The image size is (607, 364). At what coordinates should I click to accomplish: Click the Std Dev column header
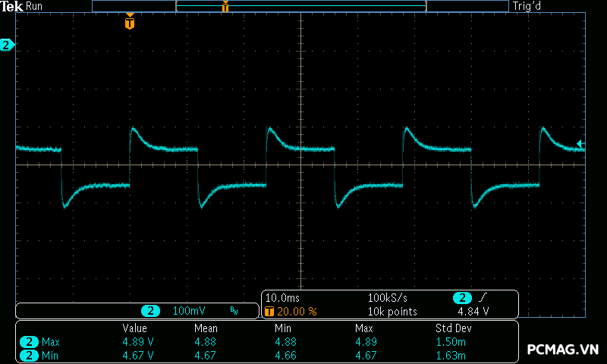[x=454, y=328]
